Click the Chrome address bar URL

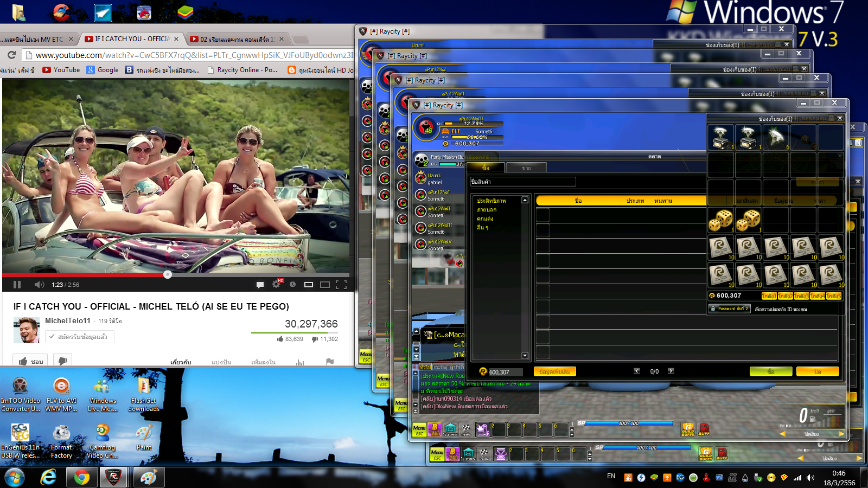194,55
